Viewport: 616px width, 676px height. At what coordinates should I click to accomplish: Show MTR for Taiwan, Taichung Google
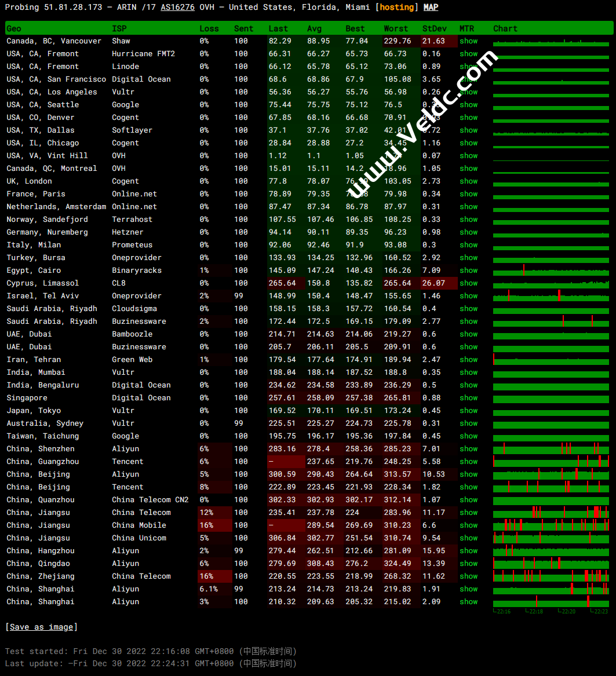[468, 436]
